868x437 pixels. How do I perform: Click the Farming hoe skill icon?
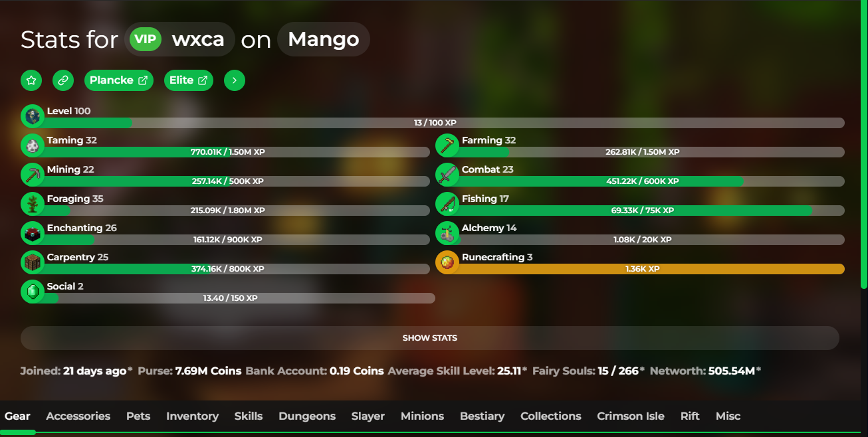447,145
